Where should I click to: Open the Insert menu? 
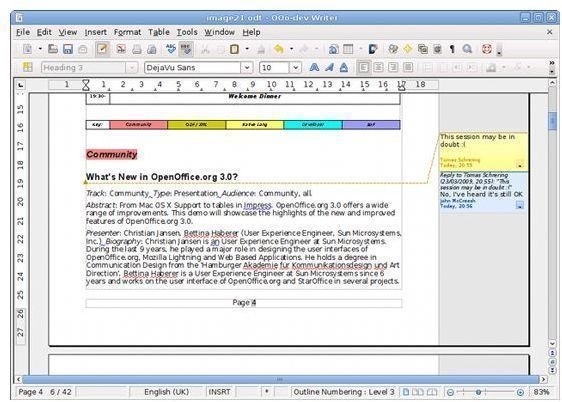coord(95,32)
